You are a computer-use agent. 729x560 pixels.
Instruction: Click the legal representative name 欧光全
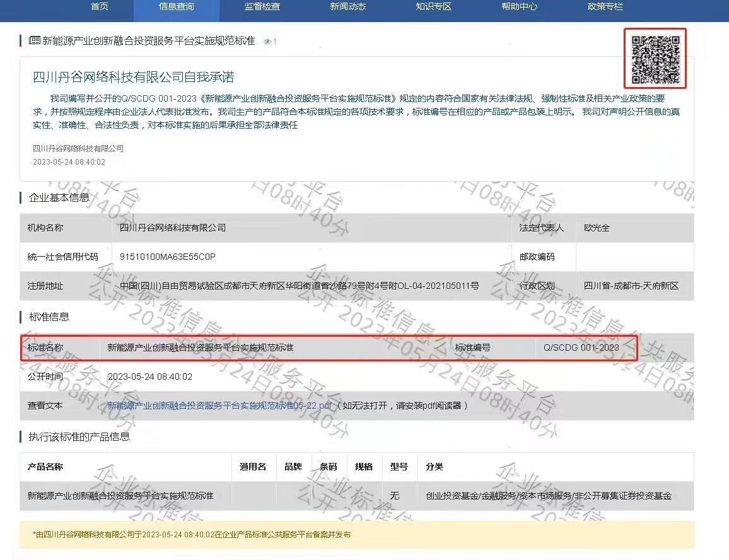(x=597, y=228)
